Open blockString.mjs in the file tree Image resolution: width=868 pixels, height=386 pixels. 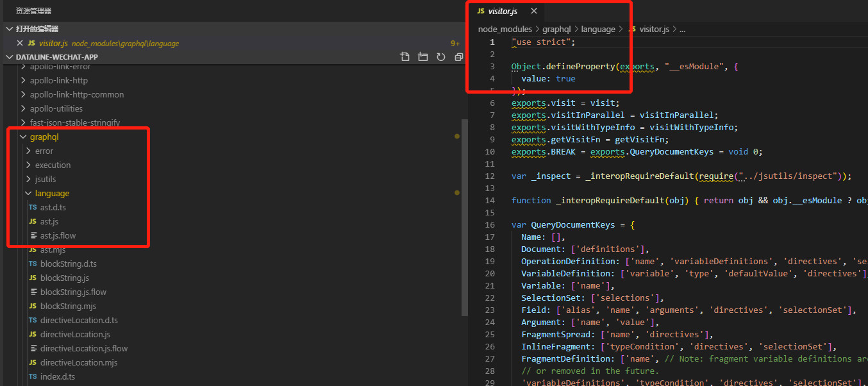point(68,306)
